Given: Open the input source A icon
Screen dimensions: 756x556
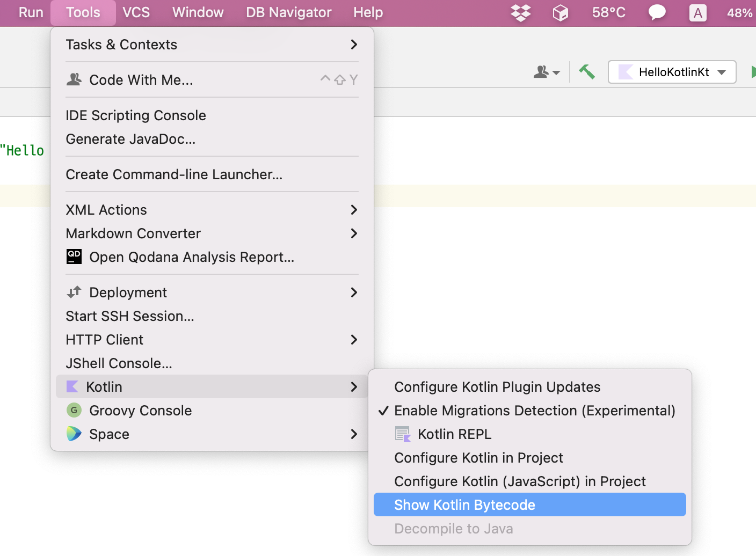Looking at the screenshot, I should click(697, 13).
